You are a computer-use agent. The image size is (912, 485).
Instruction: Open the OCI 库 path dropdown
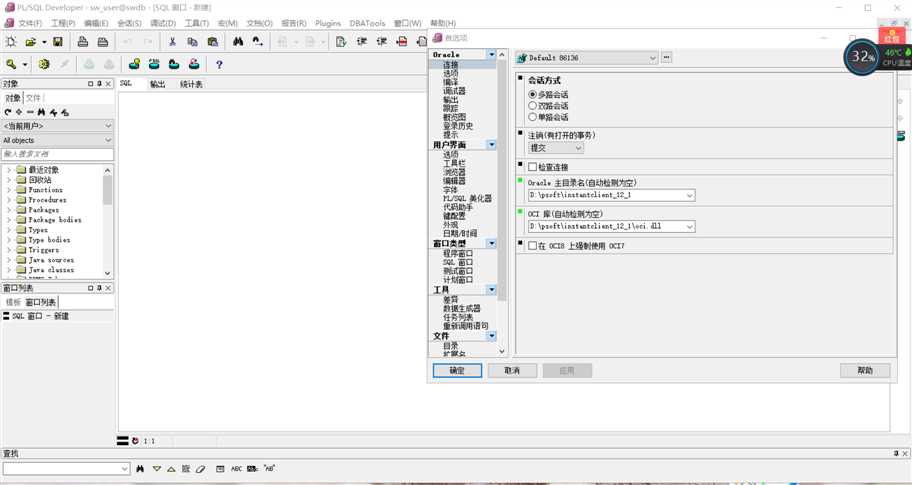690,226
